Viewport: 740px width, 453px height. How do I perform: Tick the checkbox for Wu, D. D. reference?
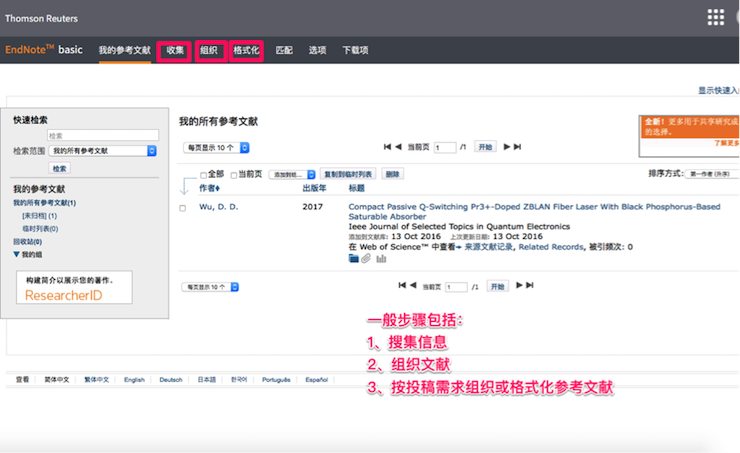(x=183, y=208)
